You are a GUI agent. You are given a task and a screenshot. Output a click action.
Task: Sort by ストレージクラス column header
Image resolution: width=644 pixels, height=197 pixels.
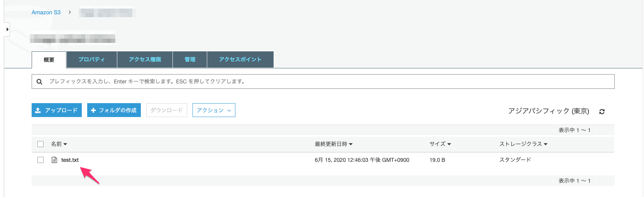[524, 144]
